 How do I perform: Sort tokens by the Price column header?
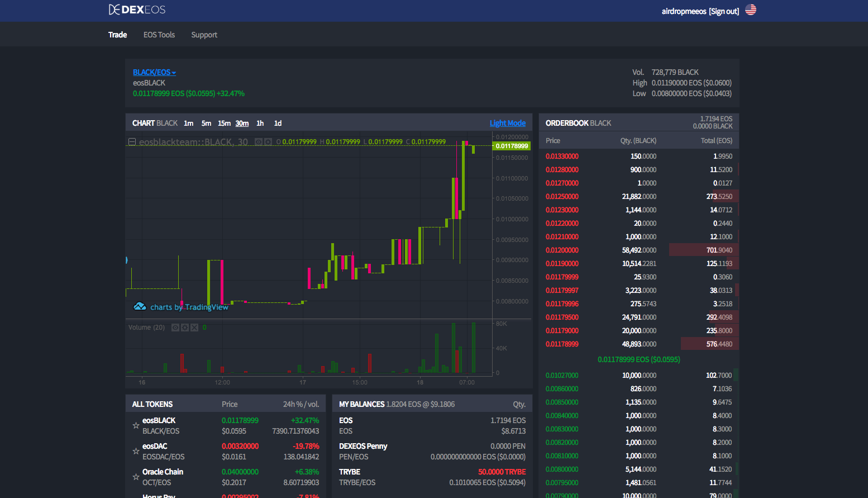point(230,404)
